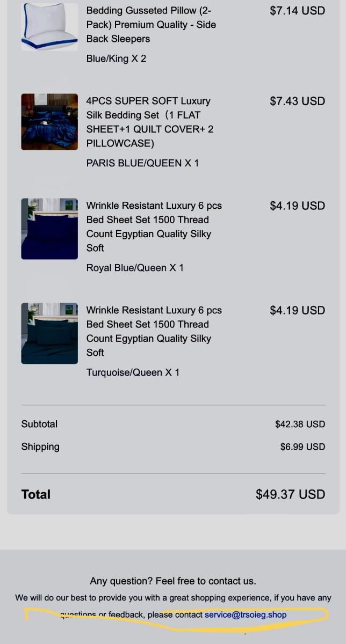The image size is (346, 644).
Task: Click the $42.38 USD subtotal amount
Action: click(300, 424)
